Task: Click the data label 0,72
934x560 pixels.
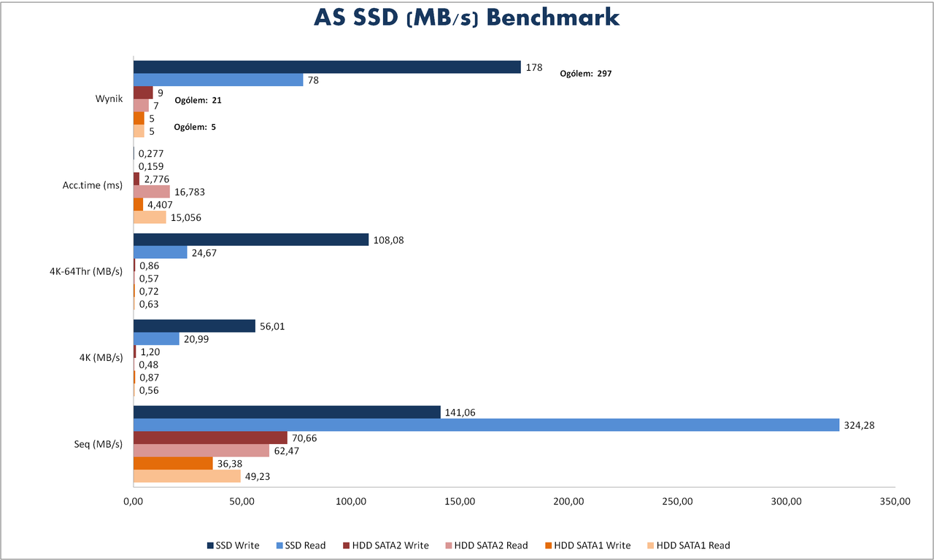Action: [149, 292]
